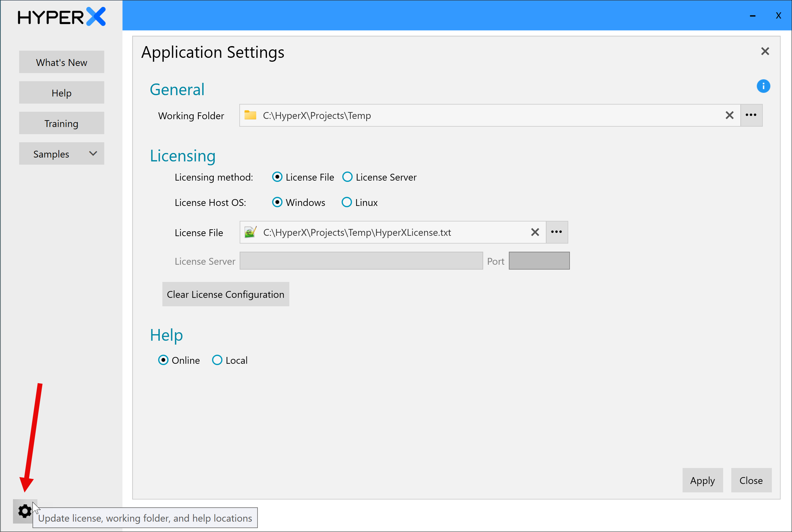This screenshot has height=532, width=792.
Task: Apply the settings changes
Action: click(702, 480)
